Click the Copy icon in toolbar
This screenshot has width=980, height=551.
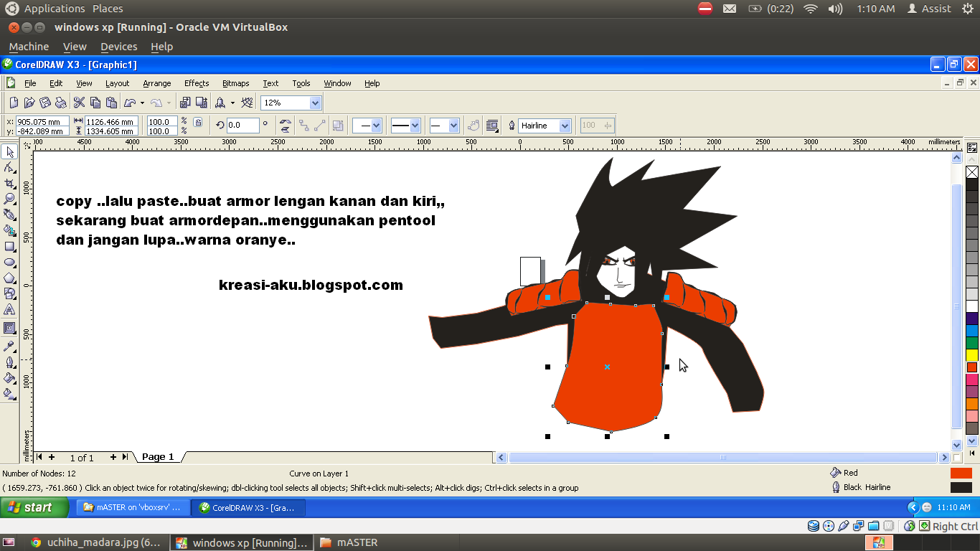pos(95,103)
